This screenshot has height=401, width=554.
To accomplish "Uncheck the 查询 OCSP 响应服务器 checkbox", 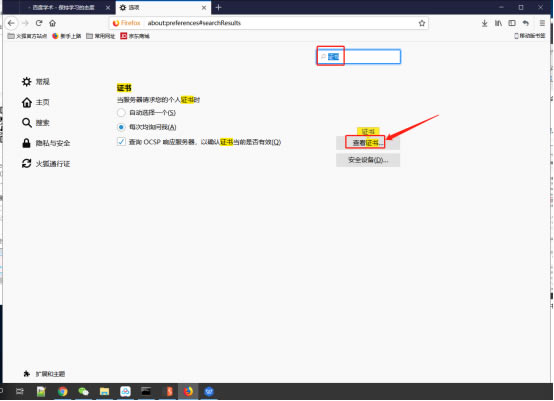I will 121,142.
